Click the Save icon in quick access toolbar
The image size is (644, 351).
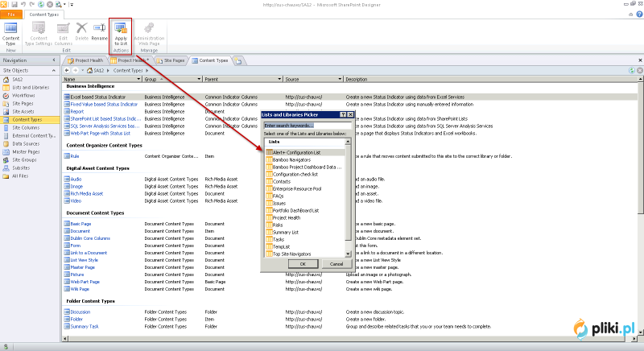tap(14, 5)
